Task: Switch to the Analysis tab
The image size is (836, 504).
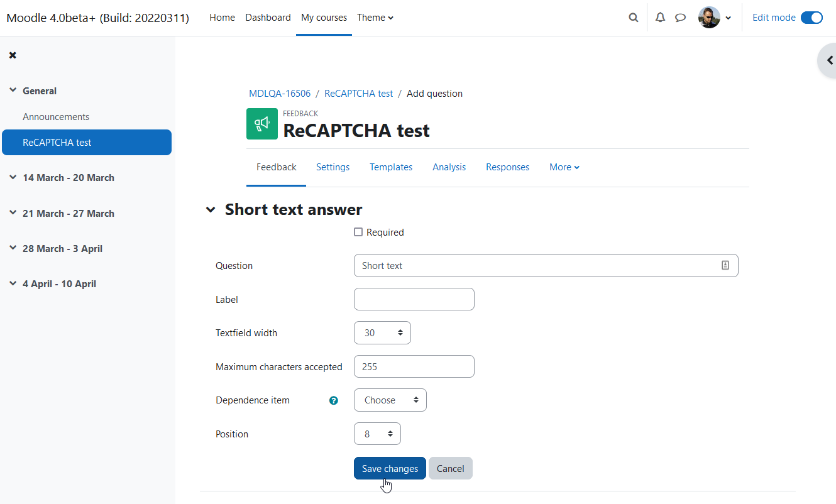Action: click(x=449, y=167)
